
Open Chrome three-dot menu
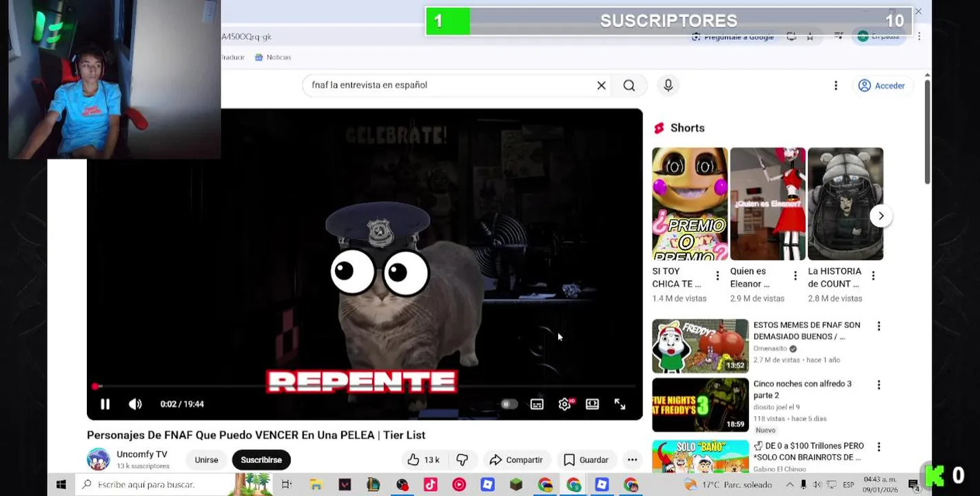919,36
